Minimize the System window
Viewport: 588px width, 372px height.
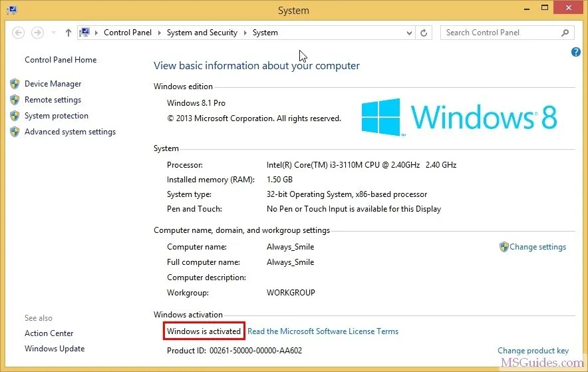pyautogui.click(x=527, y=8)
